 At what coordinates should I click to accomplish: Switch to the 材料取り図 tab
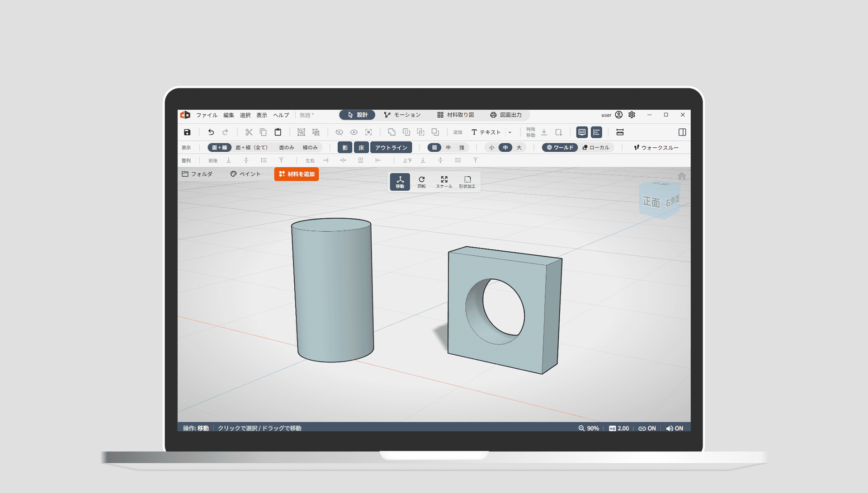(x=455, y=115)
